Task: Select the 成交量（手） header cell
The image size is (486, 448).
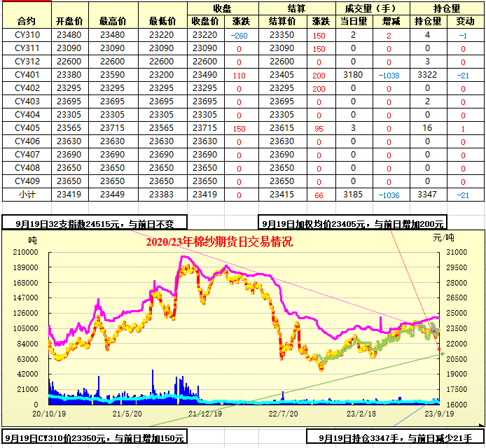Action: click(370, 8)
